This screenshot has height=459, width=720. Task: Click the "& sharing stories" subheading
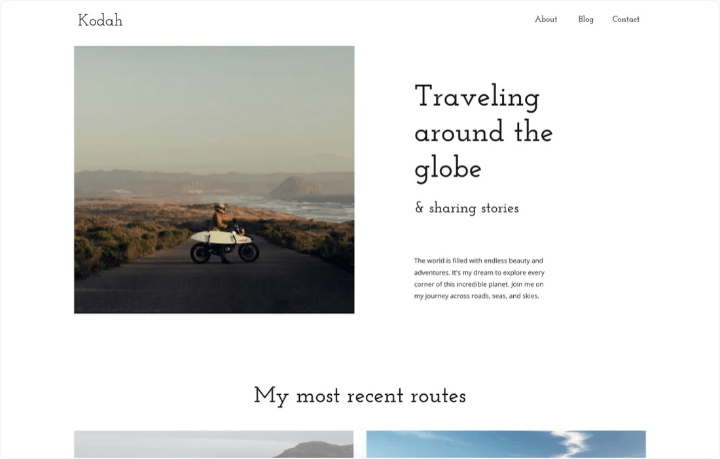[466, 208]
